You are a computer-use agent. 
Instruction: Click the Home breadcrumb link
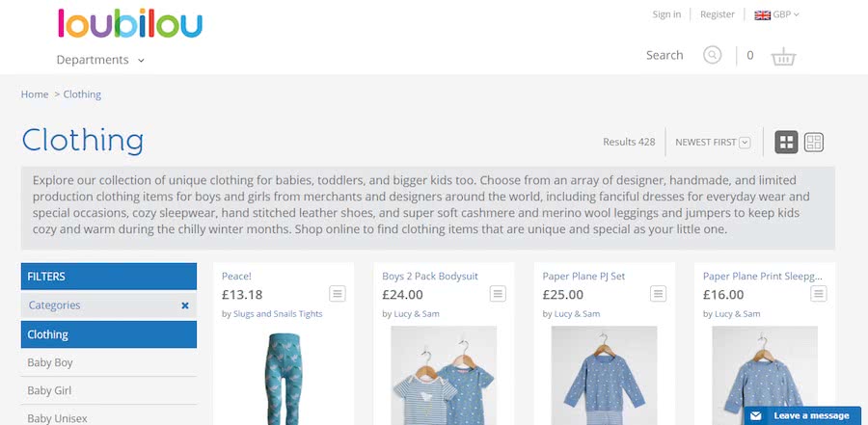[35, 94]
